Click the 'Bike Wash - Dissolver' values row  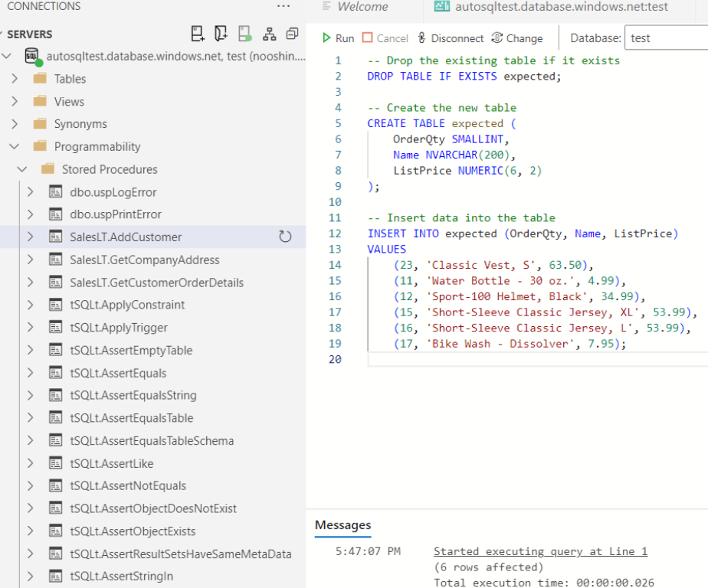(x=510, y=344)
